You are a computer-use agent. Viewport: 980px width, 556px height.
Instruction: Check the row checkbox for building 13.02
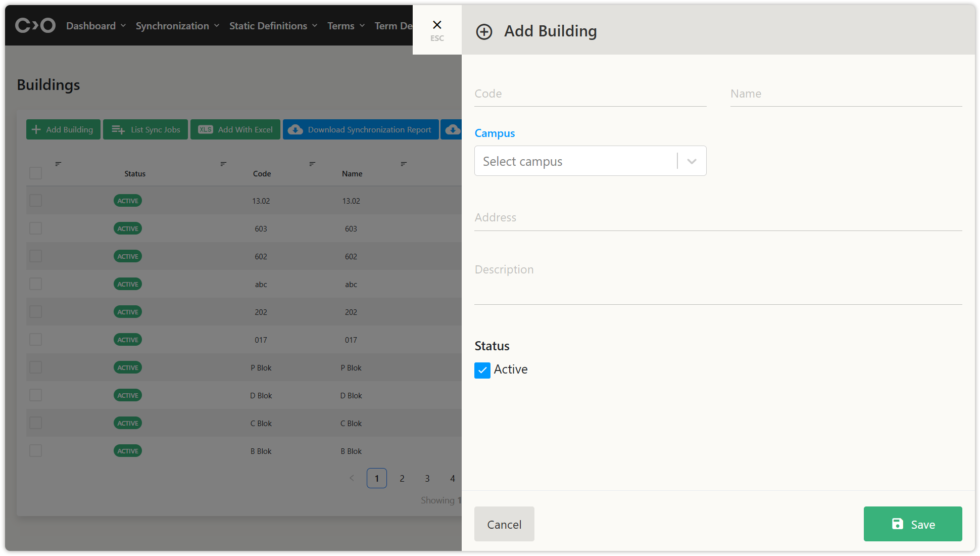[35, 201]
